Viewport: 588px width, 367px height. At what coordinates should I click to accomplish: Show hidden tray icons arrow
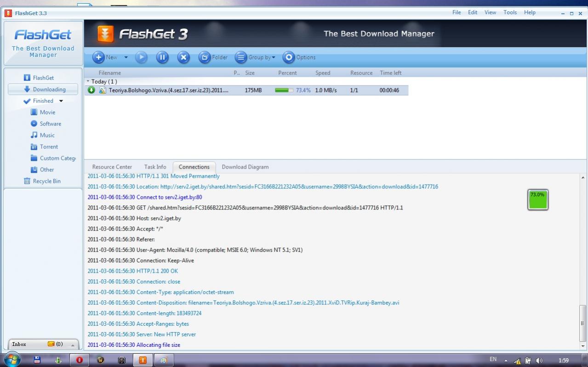(x=506, y=361)
